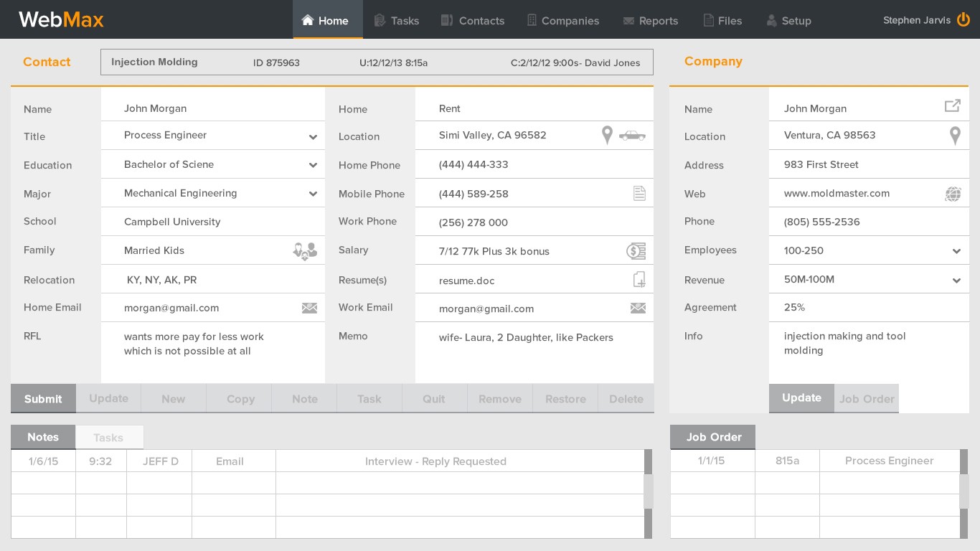The width and height of the screenshot is (980, 551).
Task: Click the power logout icon
Action: tap(963, 20)
